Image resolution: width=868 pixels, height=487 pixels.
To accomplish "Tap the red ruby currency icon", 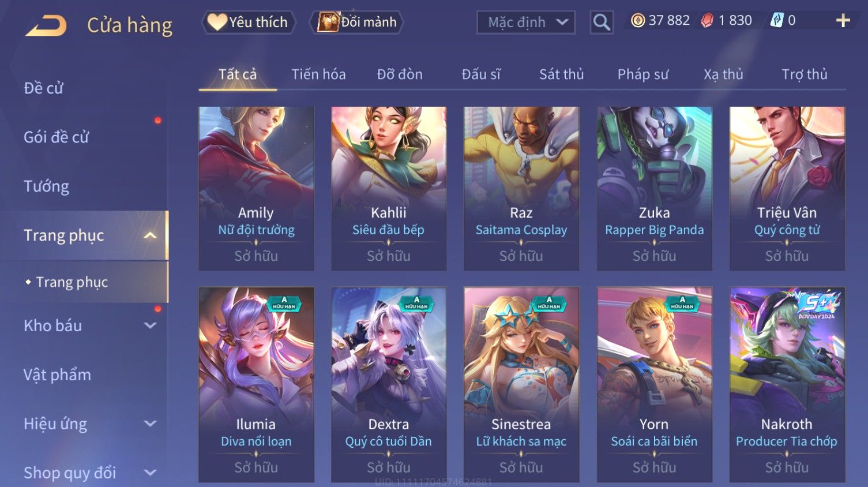I will (707, 21).
